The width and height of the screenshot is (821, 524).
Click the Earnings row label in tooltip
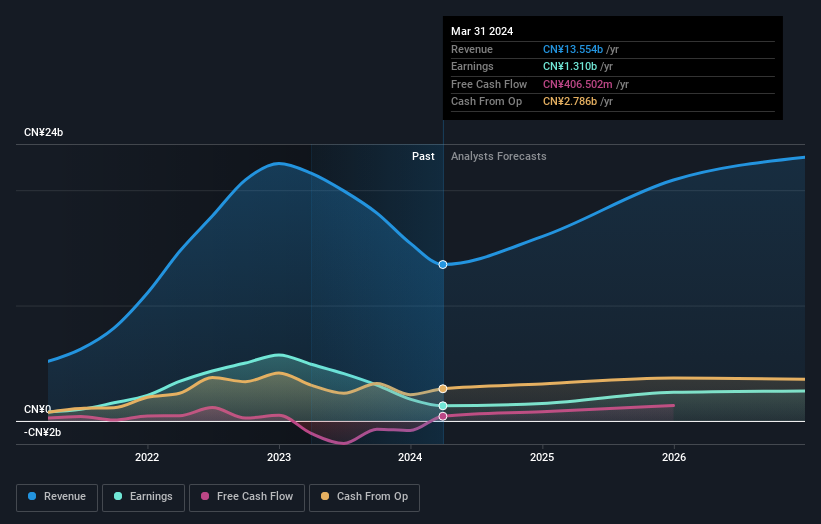click(x=472, y=66)
